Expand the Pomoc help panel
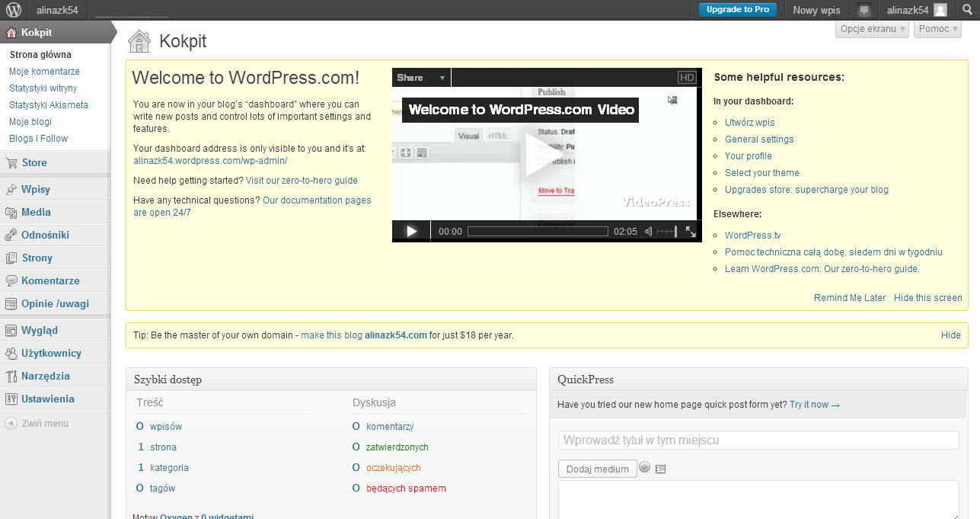980x519 pixels. [938, 29]
